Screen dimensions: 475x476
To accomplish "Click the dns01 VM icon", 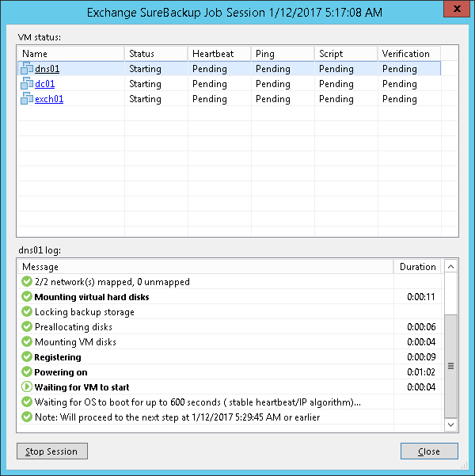I will point(27,69).
